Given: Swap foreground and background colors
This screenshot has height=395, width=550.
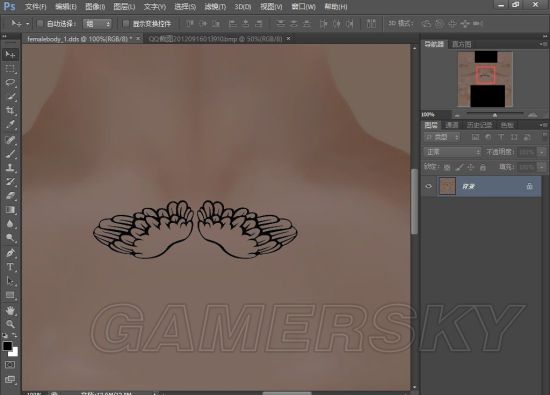Looking at the screenshot, I should tap(15, 335).
